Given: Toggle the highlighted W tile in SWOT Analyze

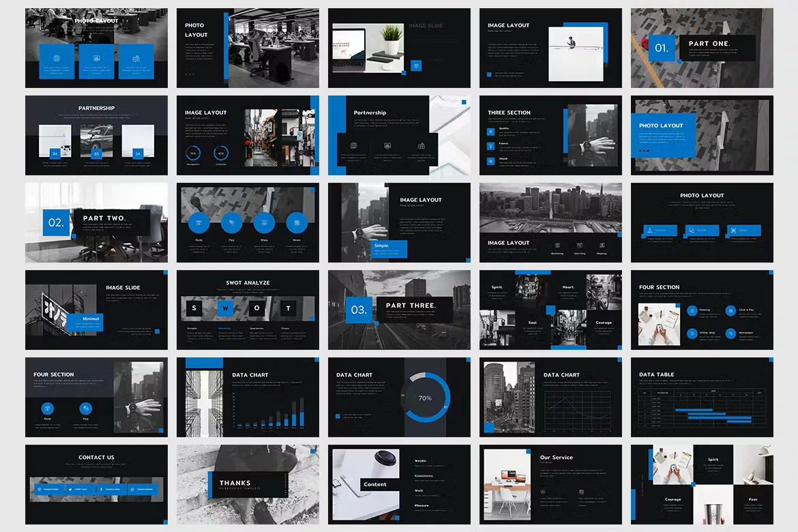Looking at the screenshot, I should click(x=226, y=308).
